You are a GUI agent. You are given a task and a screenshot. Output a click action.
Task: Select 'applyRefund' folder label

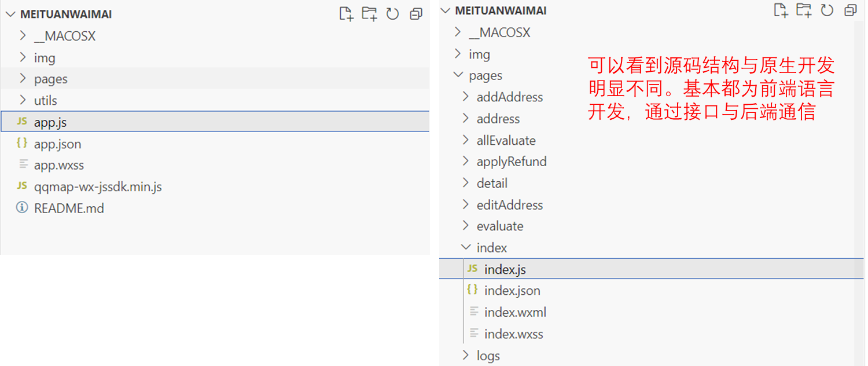click(512, 162)
